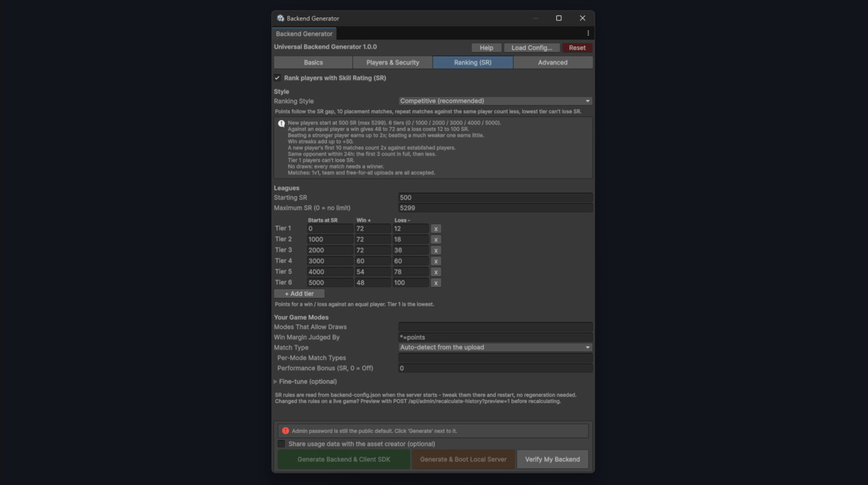Click the Style section heading
This screenshot has width=868, height=485.
[281, 92]
